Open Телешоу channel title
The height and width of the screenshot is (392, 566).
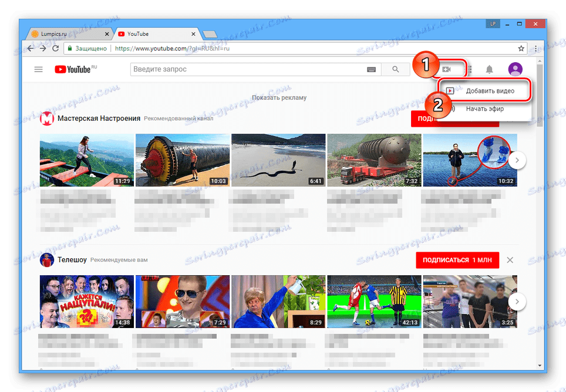[72, 259]
